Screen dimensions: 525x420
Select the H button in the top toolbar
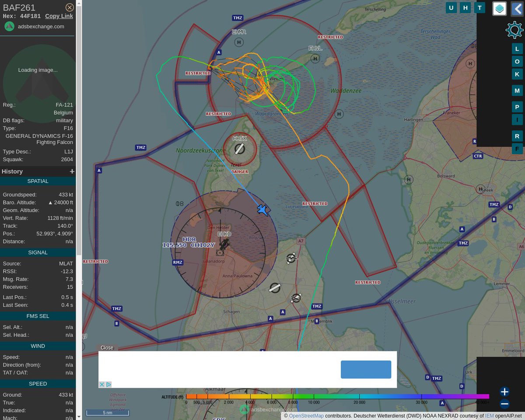point(465,7)
